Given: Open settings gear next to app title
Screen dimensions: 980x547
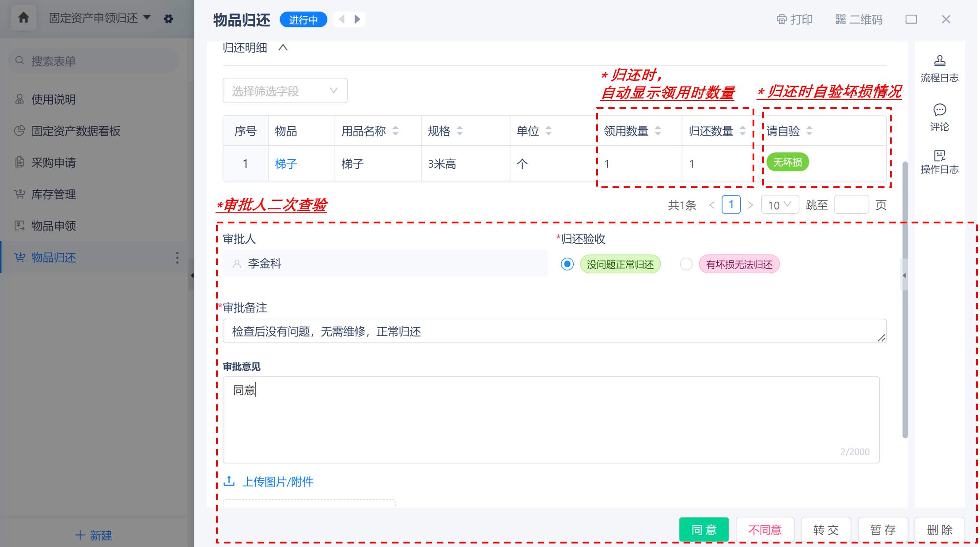Looking at the screenshot, I should tap(168, 19).
